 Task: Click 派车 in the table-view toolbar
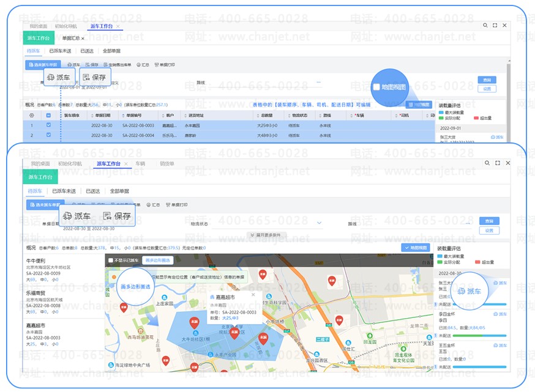[x=73, y=65]
